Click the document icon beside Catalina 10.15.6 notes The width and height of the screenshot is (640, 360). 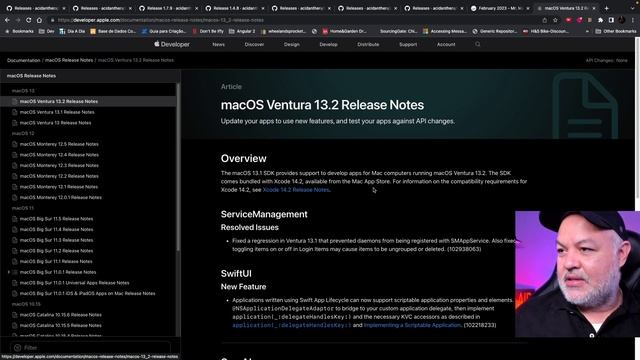pos(15,315)
